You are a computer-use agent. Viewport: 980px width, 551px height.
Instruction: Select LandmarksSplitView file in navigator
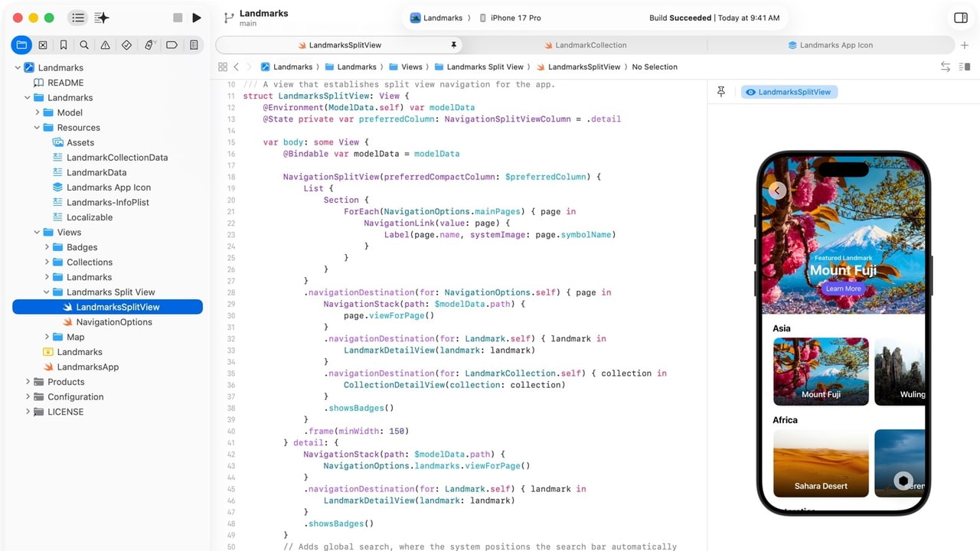[x=107, y=307]
